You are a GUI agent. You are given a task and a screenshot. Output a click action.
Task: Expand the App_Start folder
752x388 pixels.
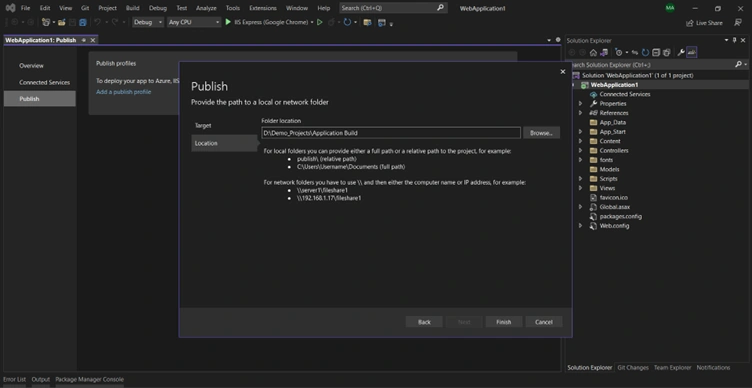(x=580, y=132)
